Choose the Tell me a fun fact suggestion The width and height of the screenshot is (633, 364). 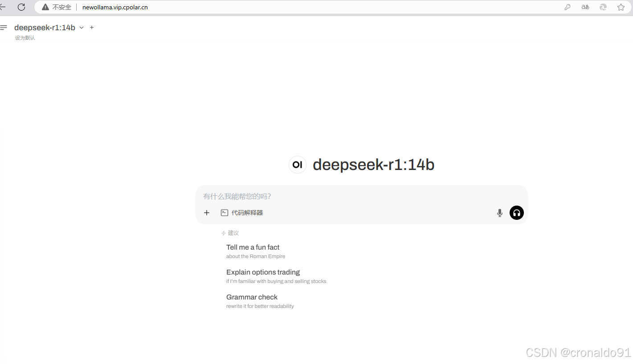click(253, 247)
